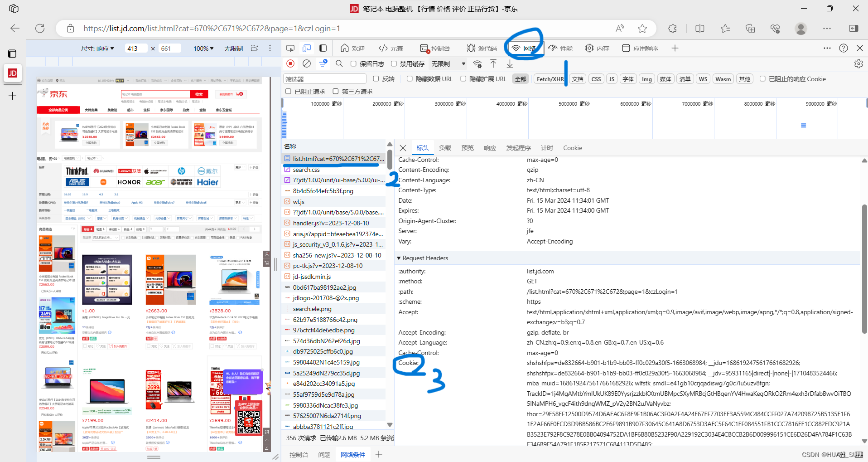Toggle device emulation icon
The image size is (868, 462).
307,48
